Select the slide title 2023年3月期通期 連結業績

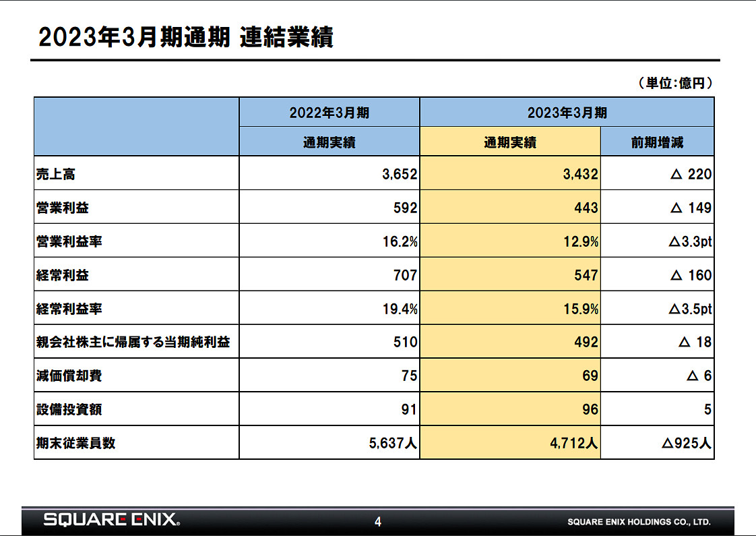coord(189,37)
